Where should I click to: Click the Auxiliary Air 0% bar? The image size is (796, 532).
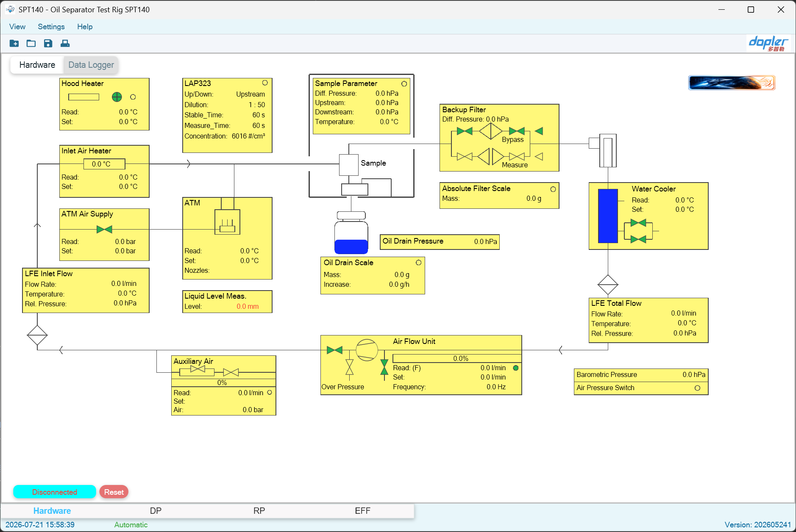(x=223, y=382)
